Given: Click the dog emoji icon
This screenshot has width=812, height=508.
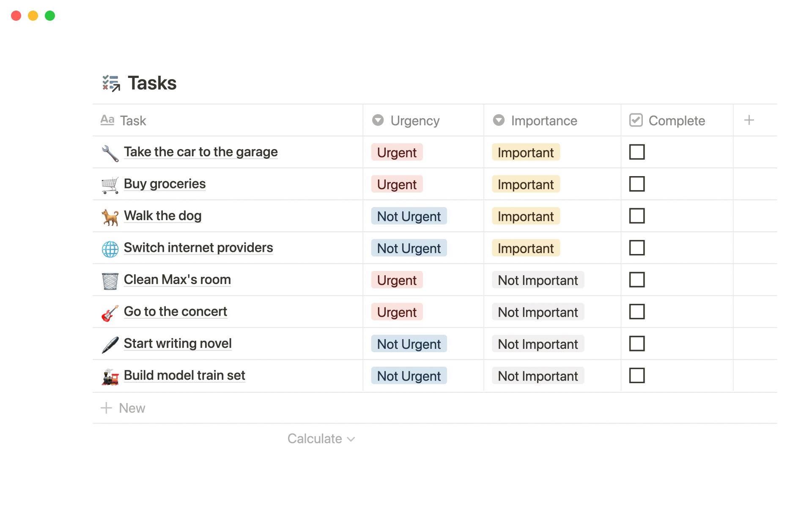Looking at the screenshot, I should pyautogui.click(x=110, y=217).
